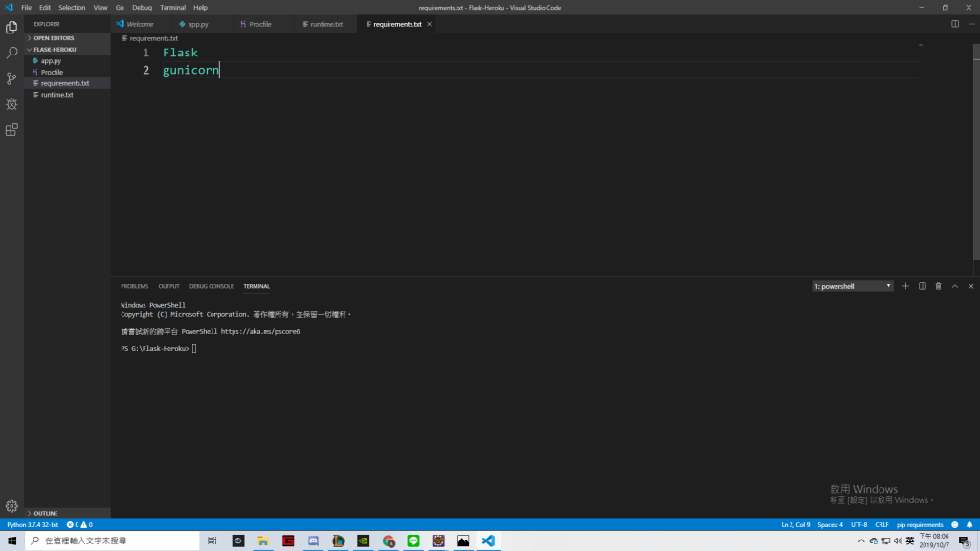
Task: Open the Source Control view
Action: coord(11,78)
